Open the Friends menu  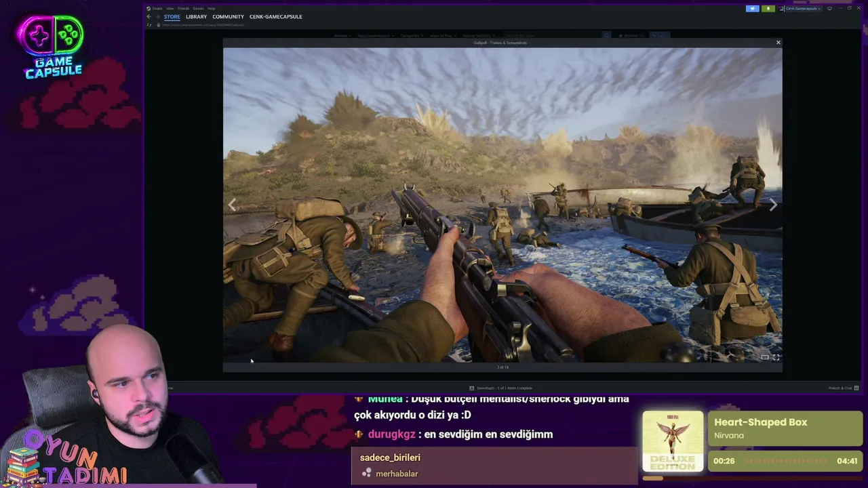coord(183,8)
